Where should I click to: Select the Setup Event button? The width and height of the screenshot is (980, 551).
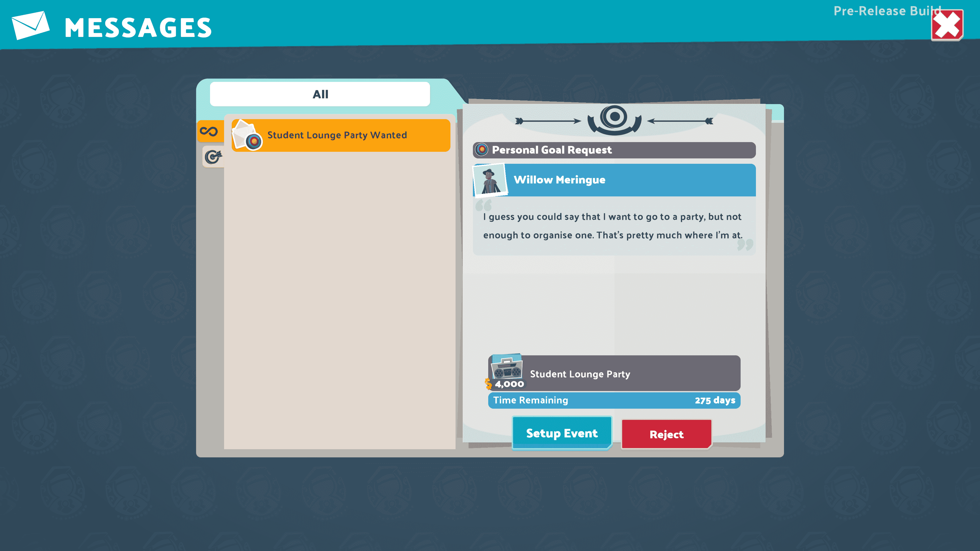pyautogui.click(x=562, y=433)
